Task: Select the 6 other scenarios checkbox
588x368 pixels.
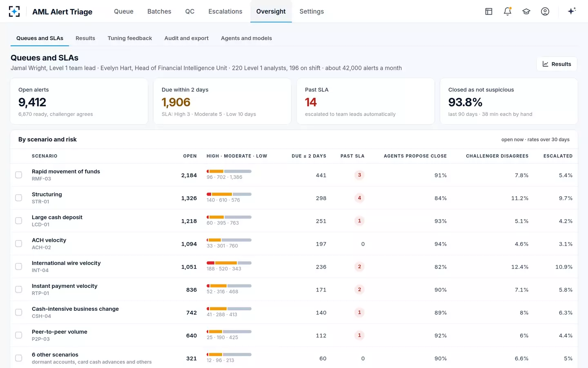Action: tap(19, 358)
